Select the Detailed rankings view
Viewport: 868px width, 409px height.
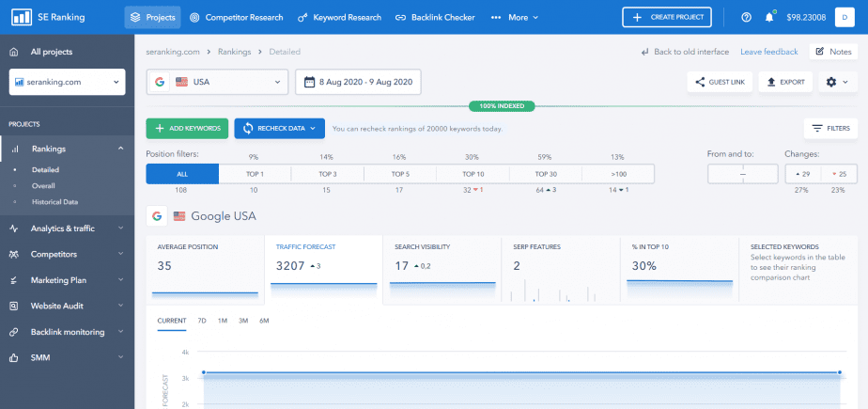[x=45, y=170]
